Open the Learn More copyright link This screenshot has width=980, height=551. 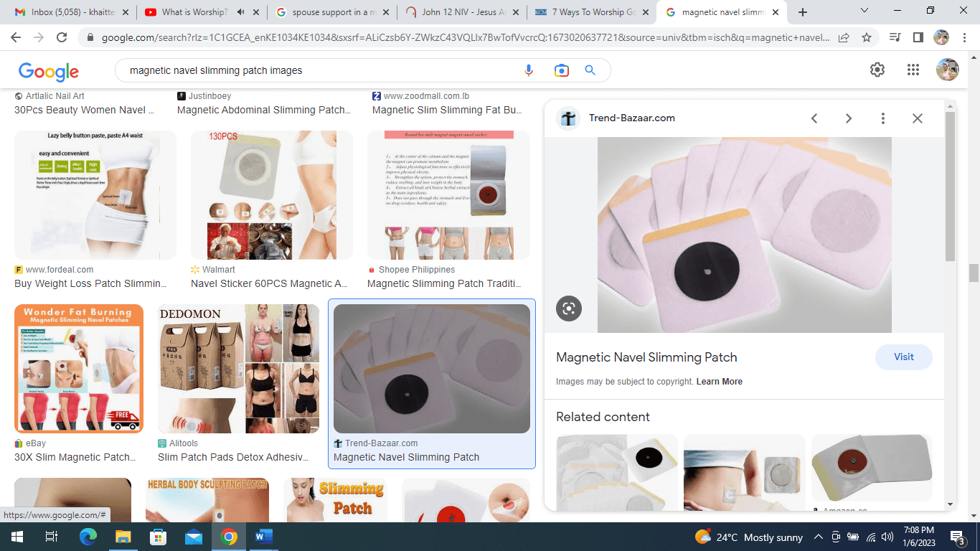click(719, 382)
